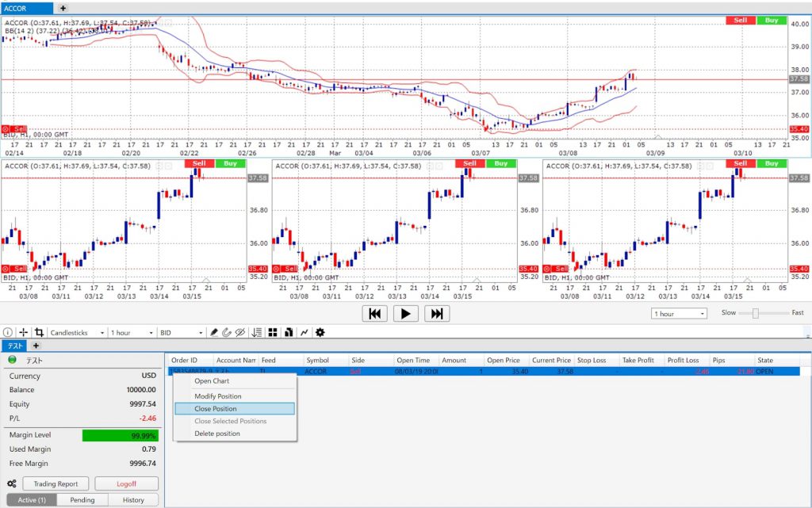Open the Trading Report
Viewport: 812px width, 508px height.
point(56,483)
